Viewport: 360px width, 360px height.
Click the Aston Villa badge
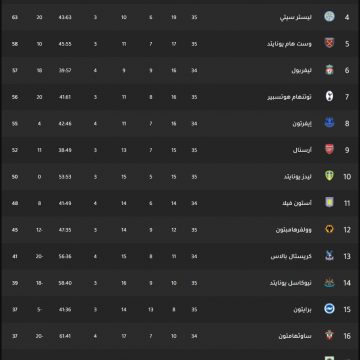pos(329,203)
